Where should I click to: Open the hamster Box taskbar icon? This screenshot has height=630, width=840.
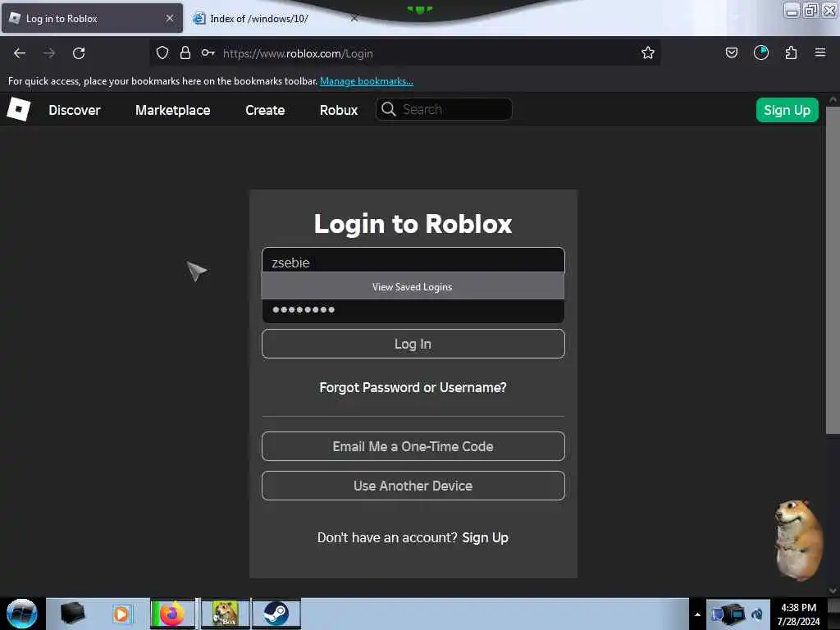(225, 614)
